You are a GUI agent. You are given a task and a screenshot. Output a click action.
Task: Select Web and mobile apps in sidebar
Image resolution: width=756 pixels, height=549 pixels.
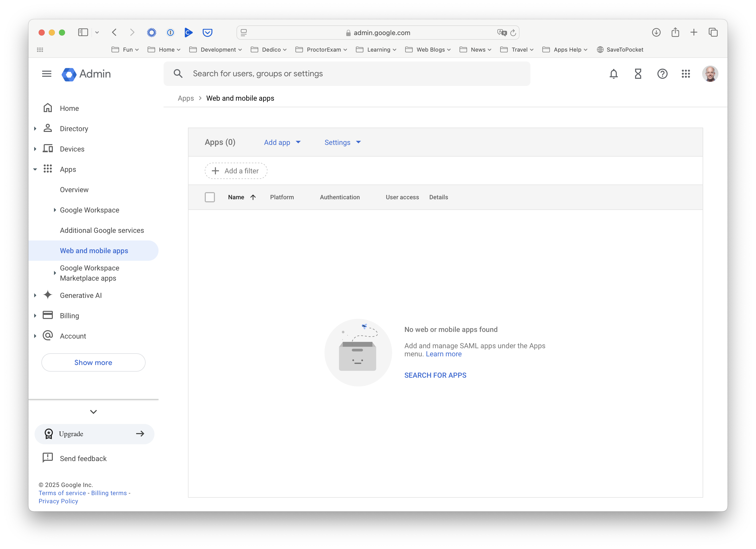(x=93, y=251)
